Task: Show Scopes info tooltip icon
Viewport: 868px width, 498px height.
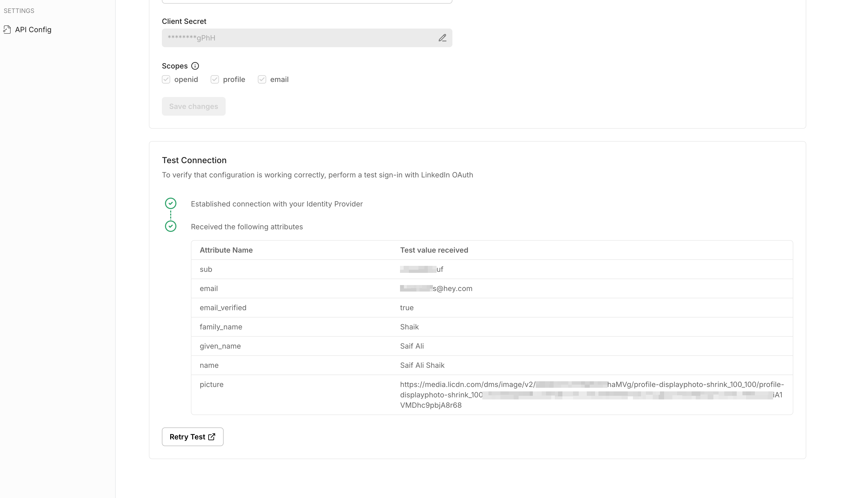Action: point(195,66)
